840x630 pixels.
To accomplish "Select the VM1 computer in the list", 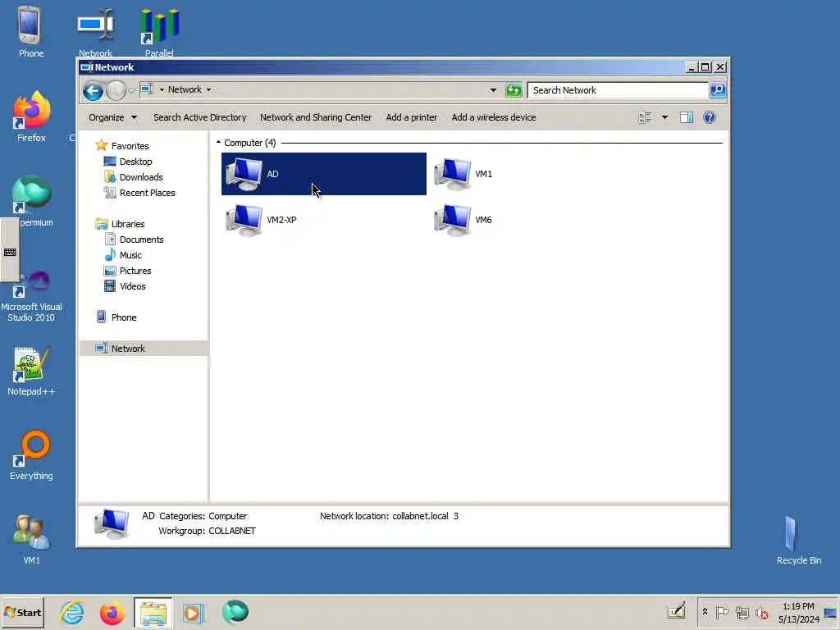I will point(463,174).
